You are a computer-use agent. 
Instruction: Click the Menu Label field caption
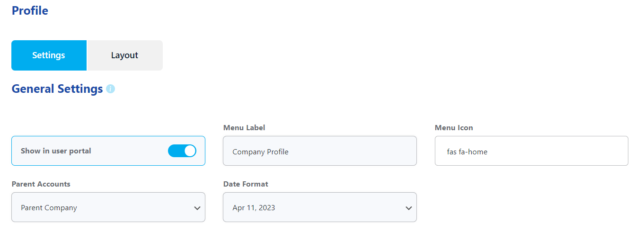pyautogui.click(x=244, y=128)
